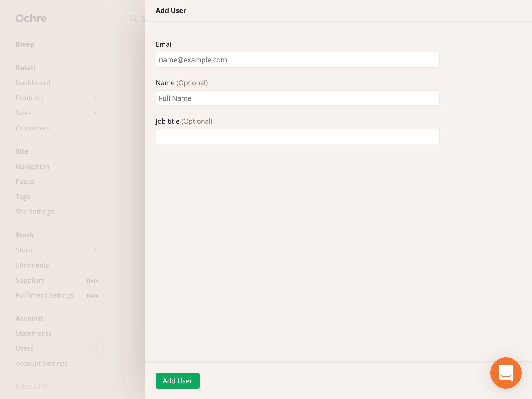Go to Statements under Account
Image resolution: width=532 pixels, height=399 pixels.
(x=34, y=333)
